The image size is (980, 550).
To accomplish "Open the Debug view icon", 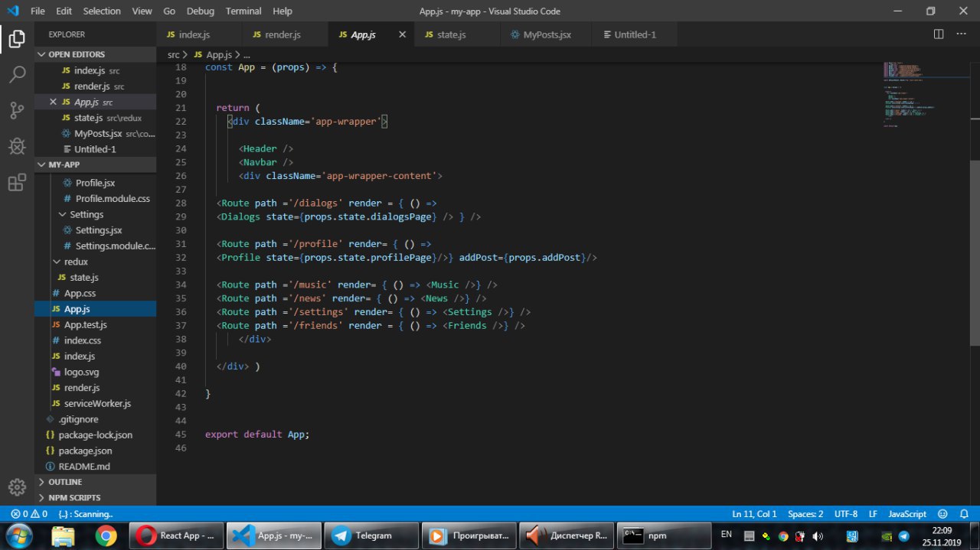I will pos(17,146).
